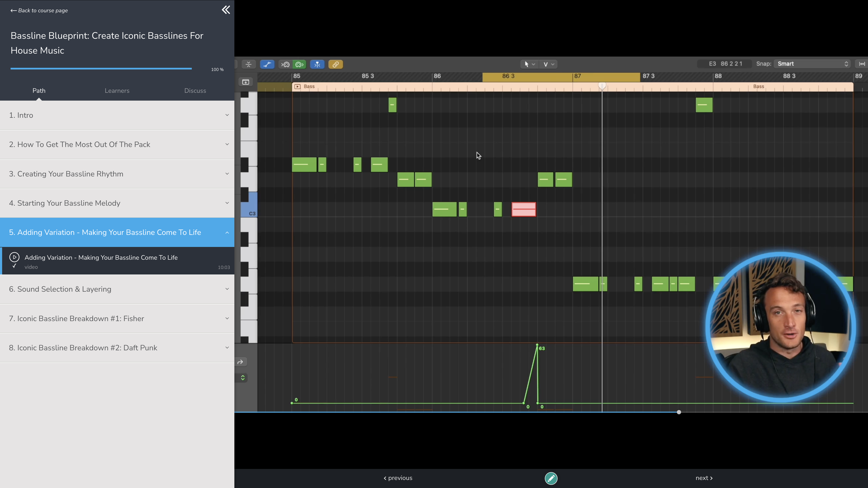Screen dimensions: 868x488
Task: Click the yellow cycle range in ruler
Action: pos(561,77)
